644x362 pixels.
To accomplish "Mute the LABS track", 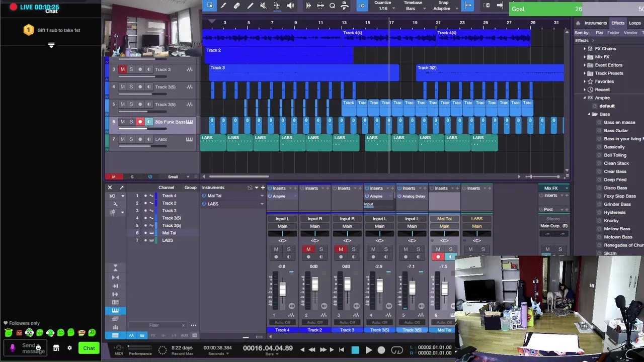I will tap(122, 139).
